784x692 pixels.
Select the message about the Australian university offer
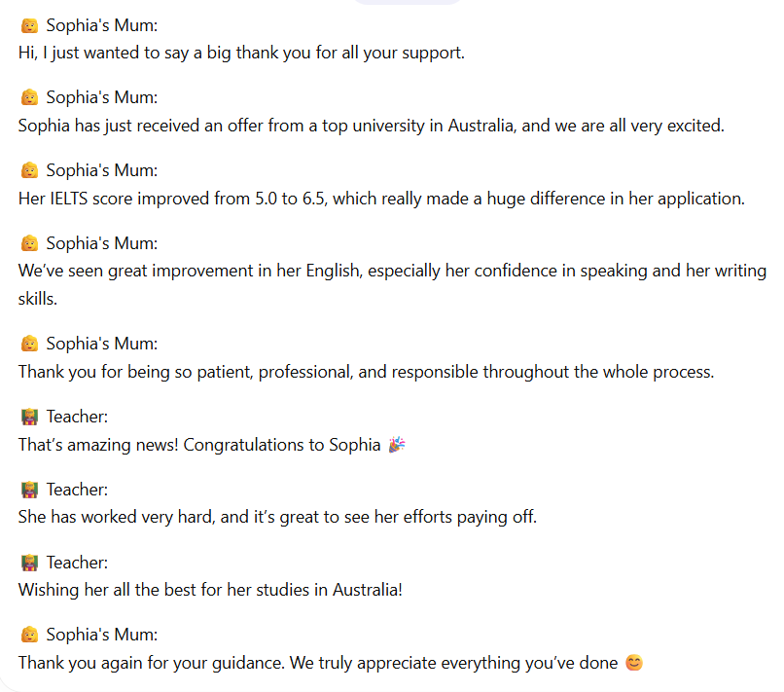tap(372, 126)
